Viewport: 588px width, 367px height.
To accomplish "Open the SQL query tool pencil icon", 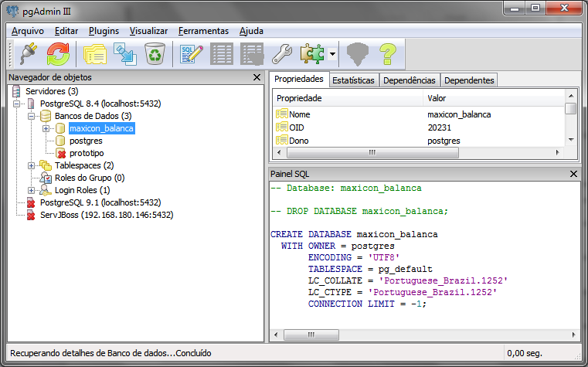I will click(x=192, y=54).
